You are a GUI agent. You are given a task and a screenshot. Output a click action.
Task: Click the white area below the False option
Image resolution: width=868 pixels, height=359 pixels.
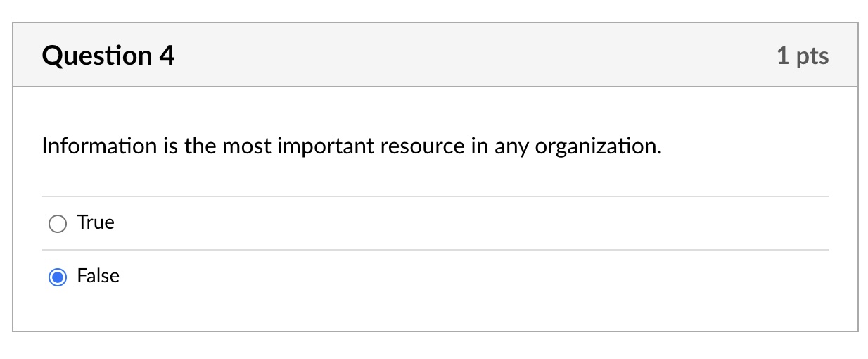[x=435, y=317]
